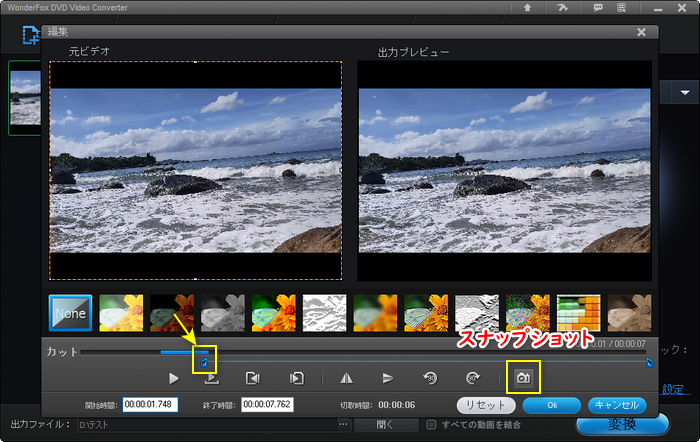Rotate video 90 degrees clockwise
Image resolution: width=700 pixels, height=442 pixels.
coord(471,379)
